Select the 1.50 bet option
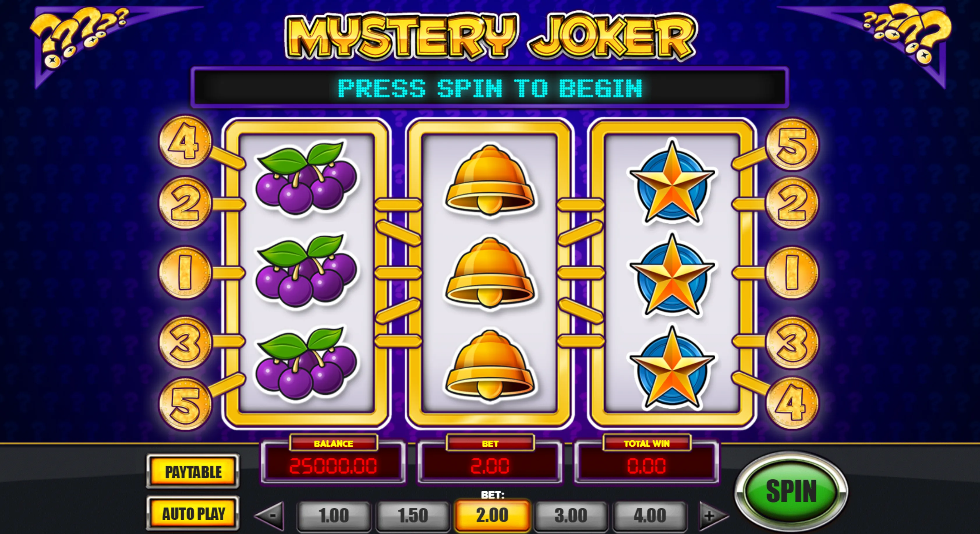The height and width of the screenshot is (534, 980). coord(413,516)
